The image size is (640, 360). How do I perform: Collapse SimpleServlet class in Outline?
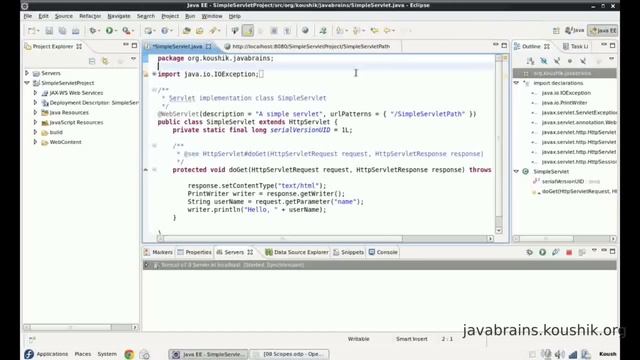516,171
